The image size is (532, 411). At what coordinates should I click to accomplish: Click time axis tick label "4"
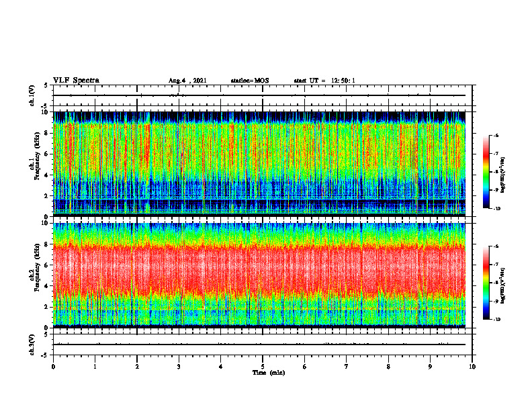[x=221, y=367]
